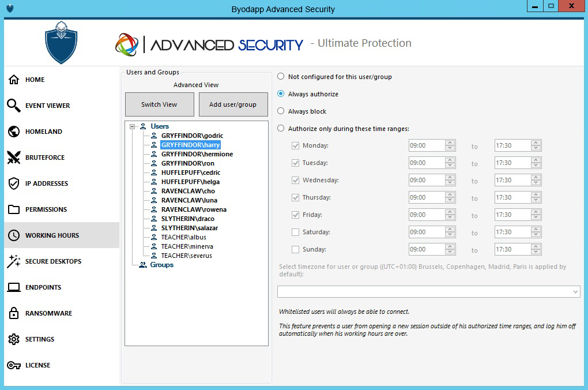Screen dimensions: 588x390
Task: Open the Bruteforce section
Action: pos(62,157)
